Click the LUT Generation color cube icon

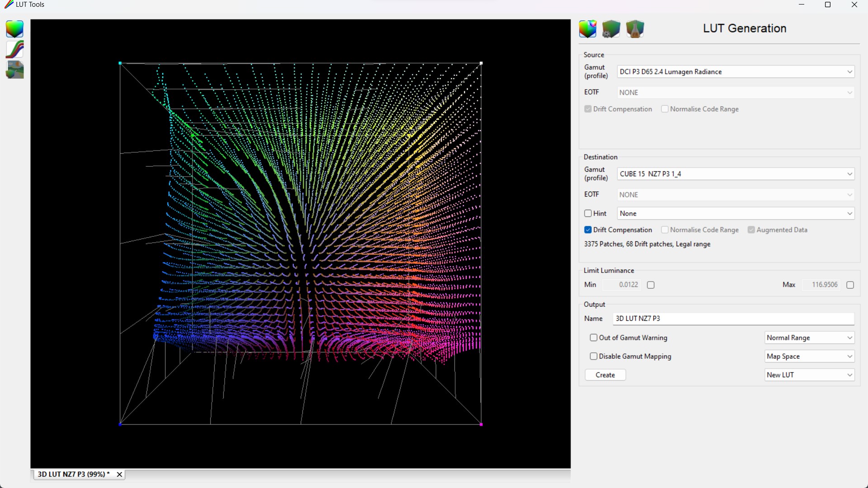[x=587, y=29]
